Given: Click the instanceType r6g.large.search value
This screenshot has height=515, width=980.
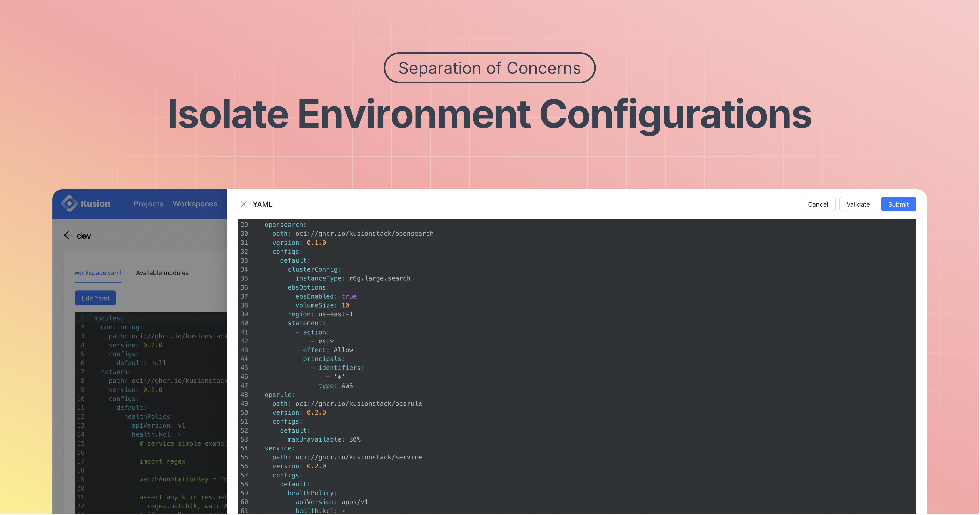Looking at the screenshot, I should coord(380,278).
